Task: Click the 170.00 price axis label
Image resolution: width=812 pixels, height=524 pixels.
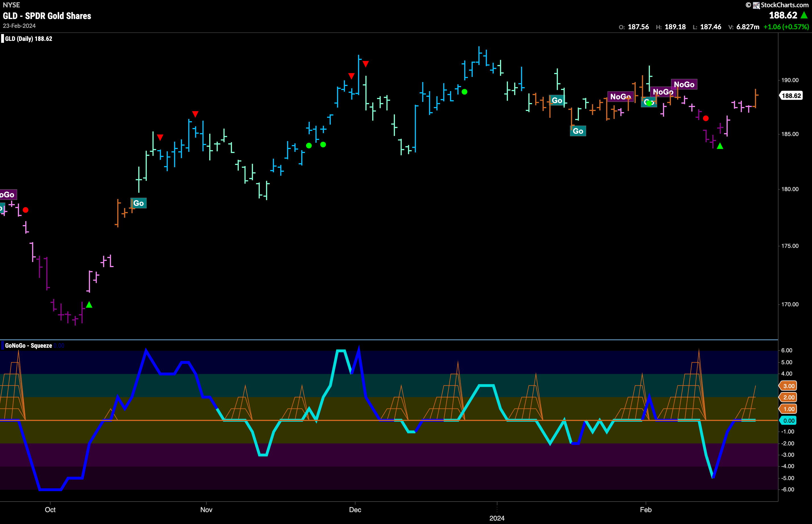Action: [x=790, y=305]
